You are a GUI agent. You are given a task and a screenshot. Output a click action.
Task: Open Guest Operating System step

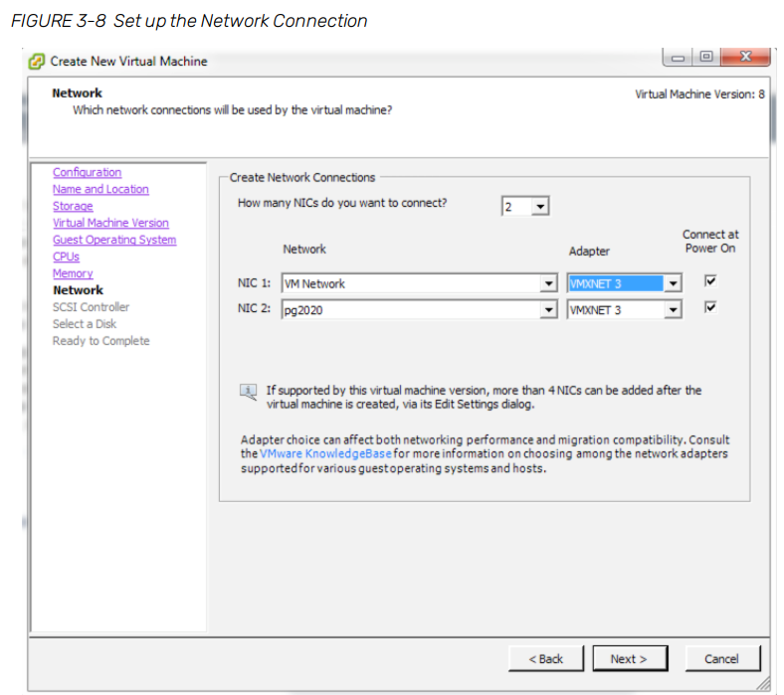(x=114, y=240)
